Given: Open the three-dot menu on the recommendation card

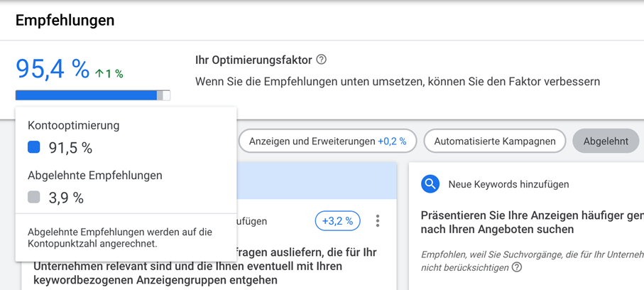Looking at the screenshot, I should [x=378, y=221].
